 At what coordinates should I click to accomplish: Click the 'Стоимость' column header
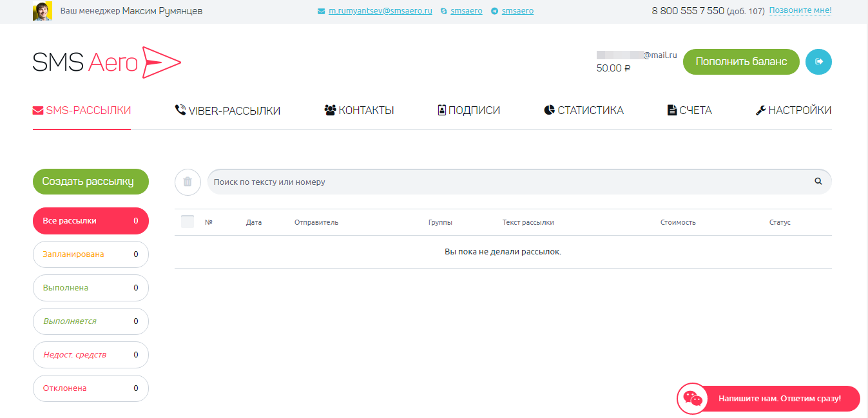click(678, 222)
